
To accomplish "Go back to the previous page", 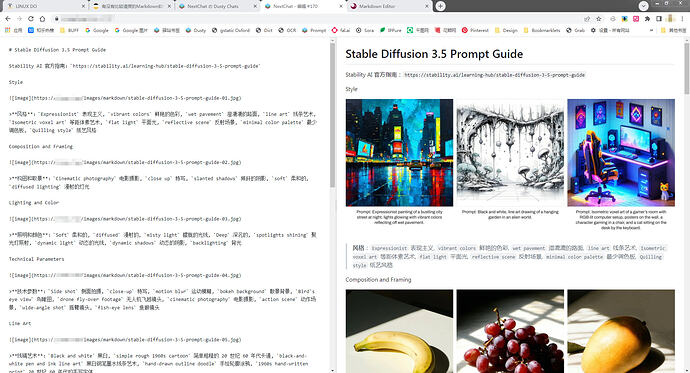I will click(8, 18).
